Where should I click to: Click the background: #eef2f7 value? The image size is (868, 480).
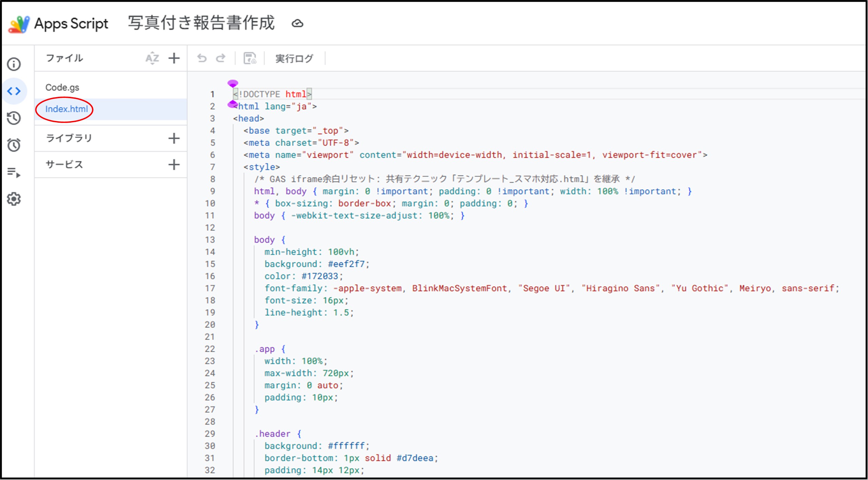point(346,264)
